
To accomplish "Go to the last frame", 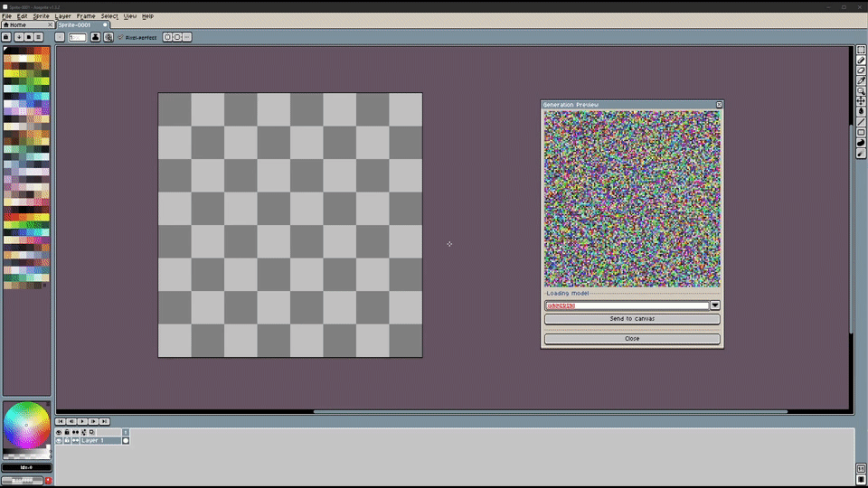I will (x=105, y=422).
